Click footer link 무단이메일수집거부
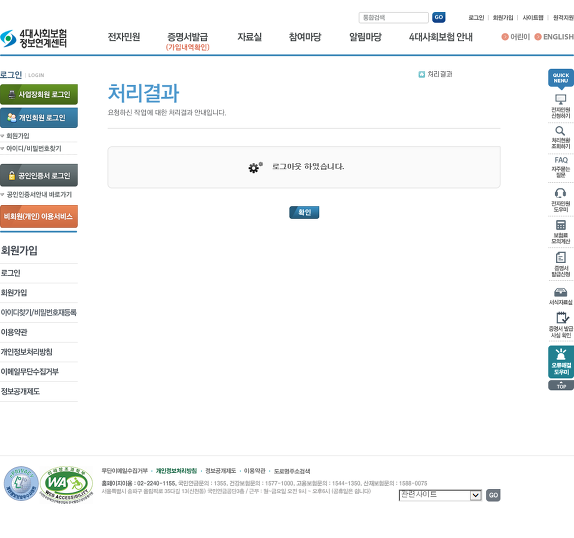The height and width of the screenshot is (538, 574). 124,471
